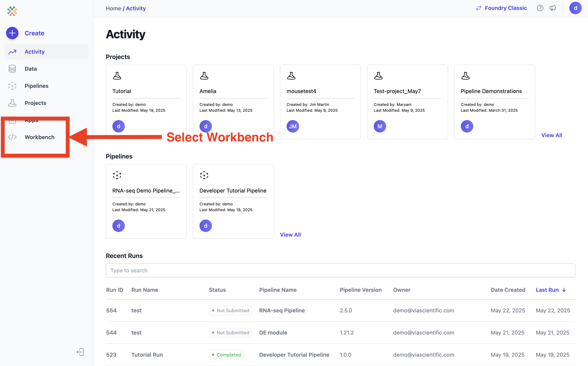Click Completed status of Tutorial Run

(227, 355)
